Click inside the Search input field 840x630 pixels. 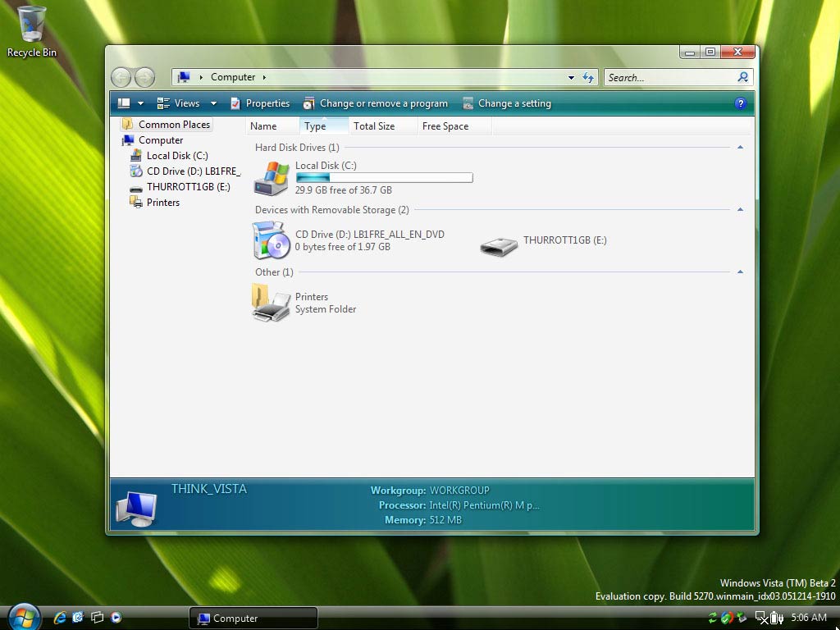point(671,78)
